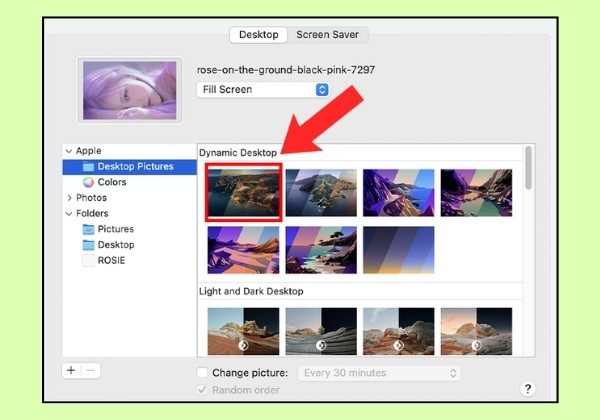
Task: Click the plus add folder button
Action: pos(71,370)
